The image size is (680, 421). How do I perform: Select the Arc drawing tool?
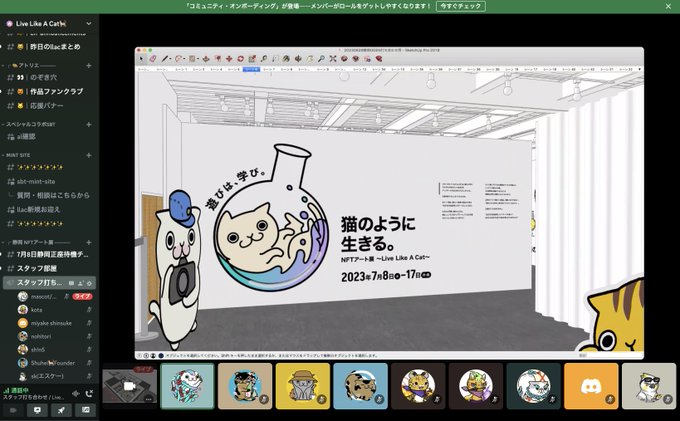[x=178, y=59]
